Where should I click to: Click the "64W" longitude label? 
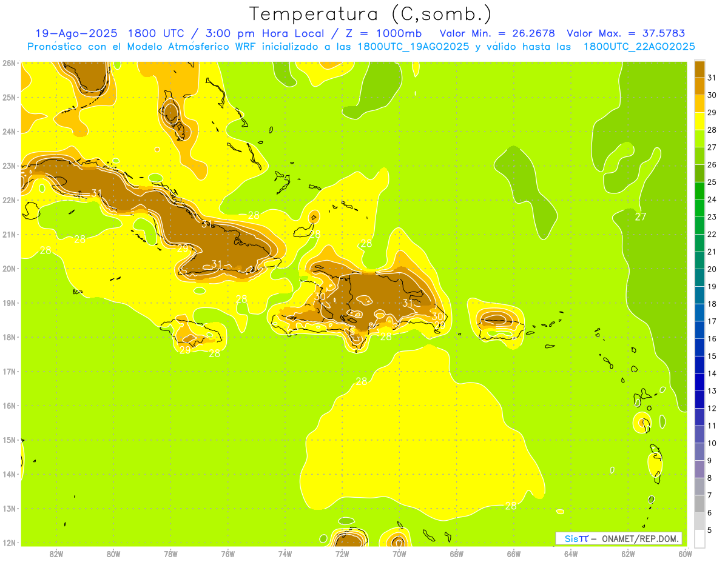[x=571, y=554]
